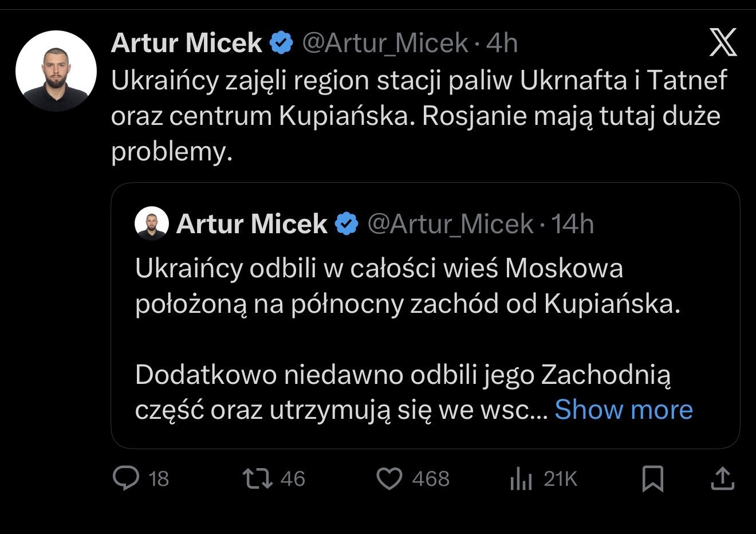This screenshot has height=534, width=756.
Task: Open the small avatar in the quoted tweet
Action: 152,223
